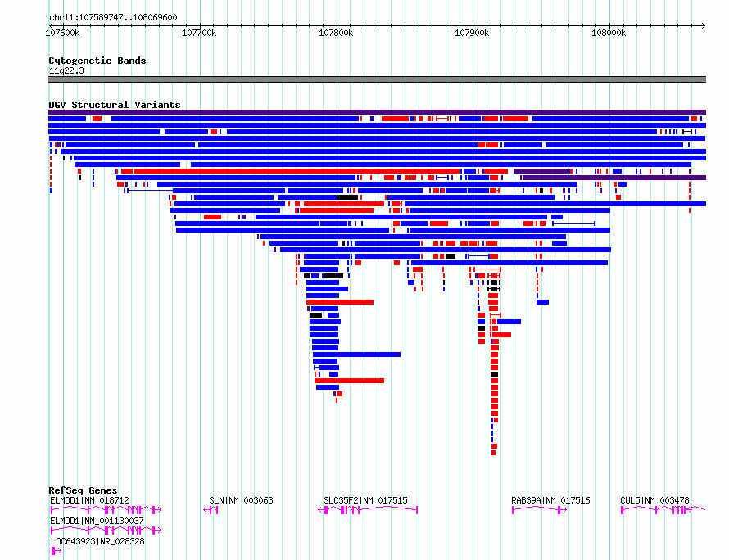This screenshot has height=560, width=729.
Task: Click the 107800k ruler tick label
Action: tap(336, 33)
